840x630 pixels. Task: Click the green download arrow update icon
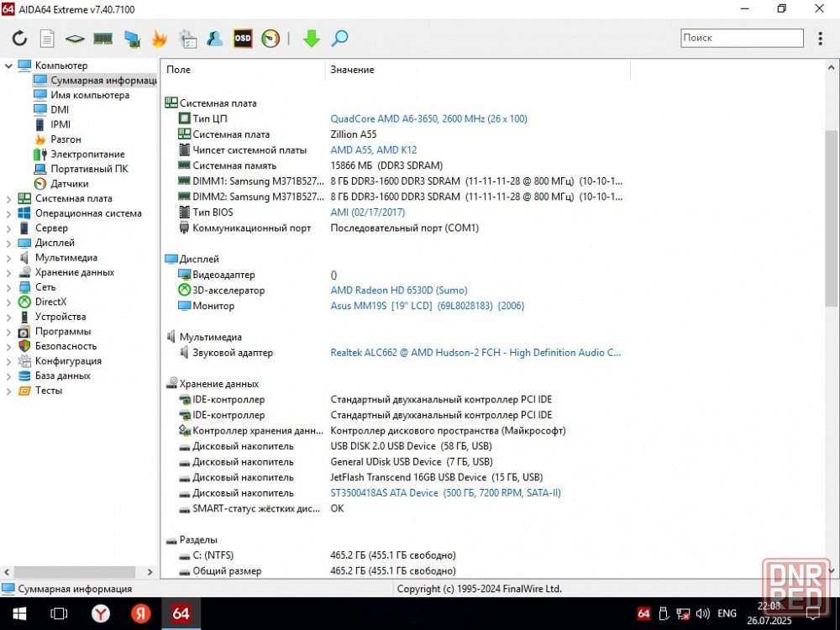click(312, 39)
